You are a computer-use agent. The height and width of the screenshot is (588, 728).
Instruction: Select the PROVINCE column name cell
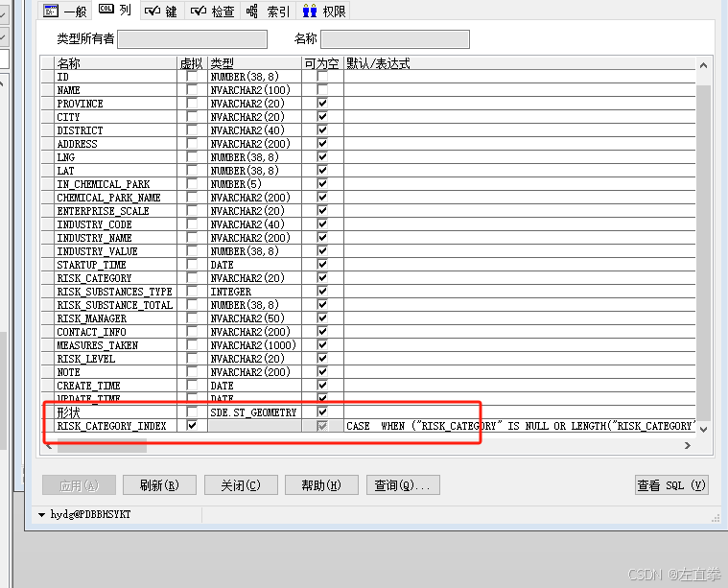point(116,103)
